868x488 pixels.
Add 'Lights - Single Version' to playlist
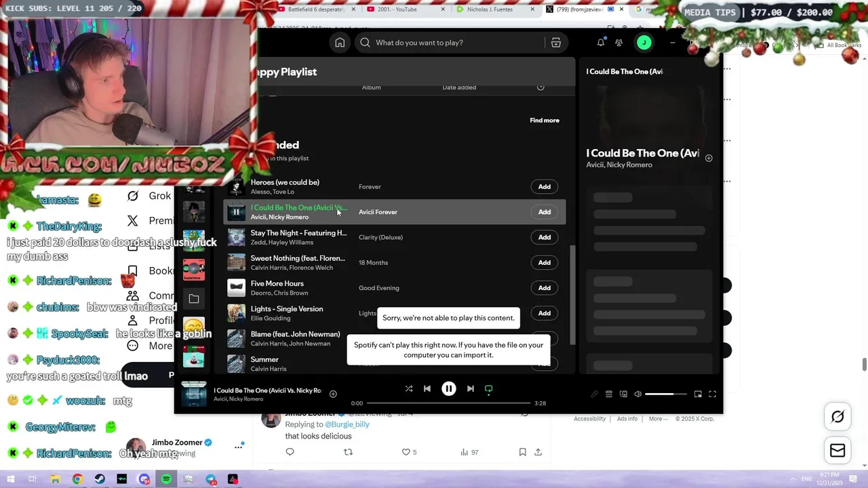(545, 313)
